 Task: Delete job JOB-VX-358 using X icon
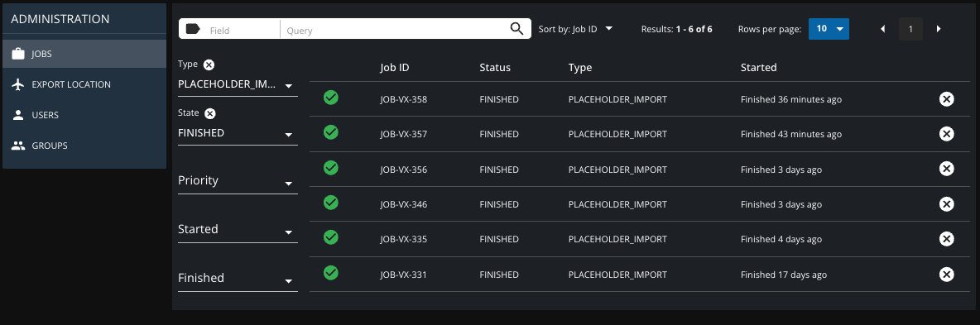pyautogui.click(x=947, y=99)
